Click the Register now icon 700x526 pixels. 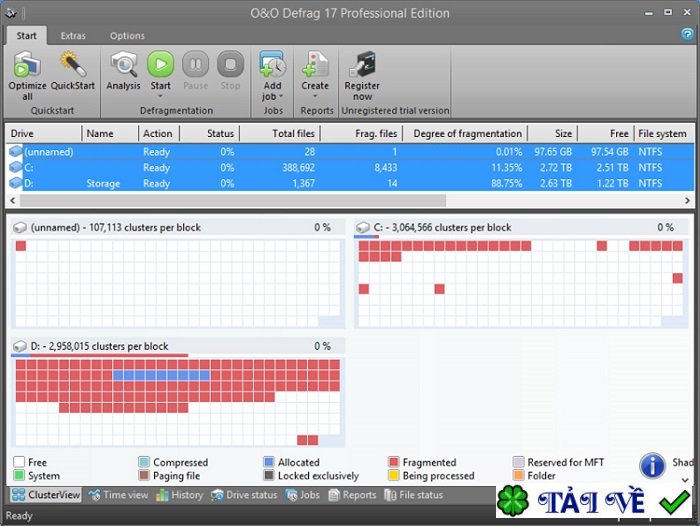pos(362,64)
